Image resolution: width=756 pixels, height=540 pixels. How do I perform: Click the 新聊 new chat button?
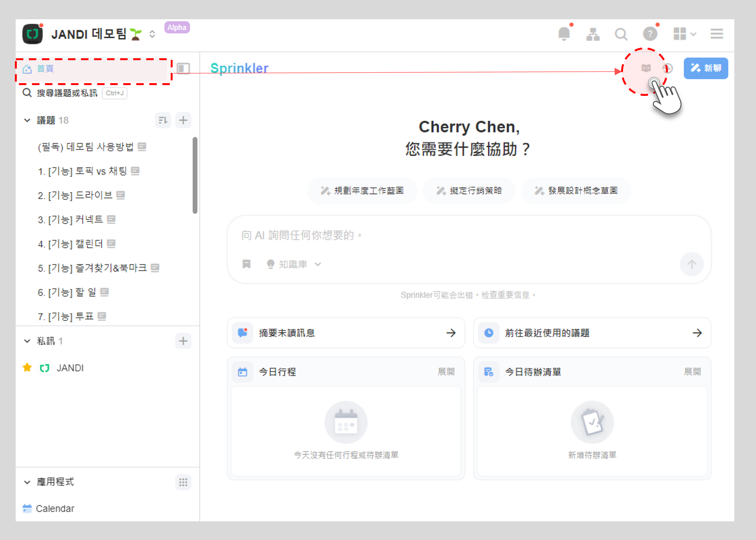pos(706,69)
